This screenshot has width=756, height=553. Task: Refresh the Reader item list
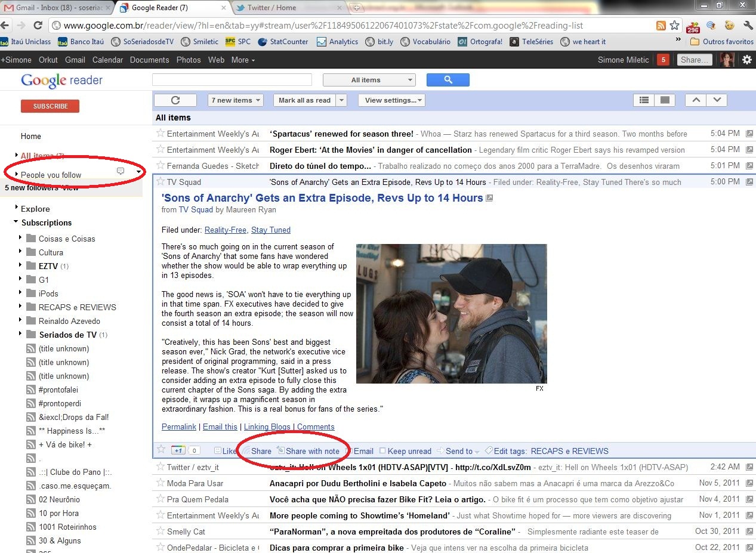(x=175, y=100)
